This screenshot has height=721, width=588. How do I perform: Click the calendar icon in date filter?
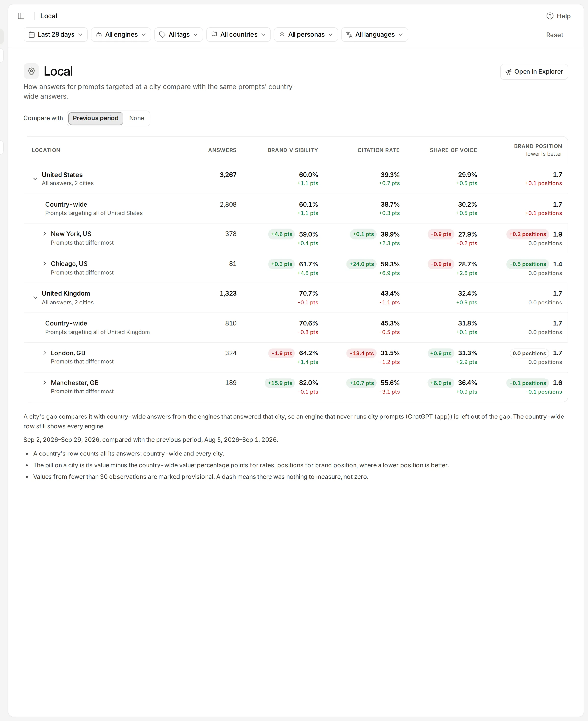click(32, 35)
